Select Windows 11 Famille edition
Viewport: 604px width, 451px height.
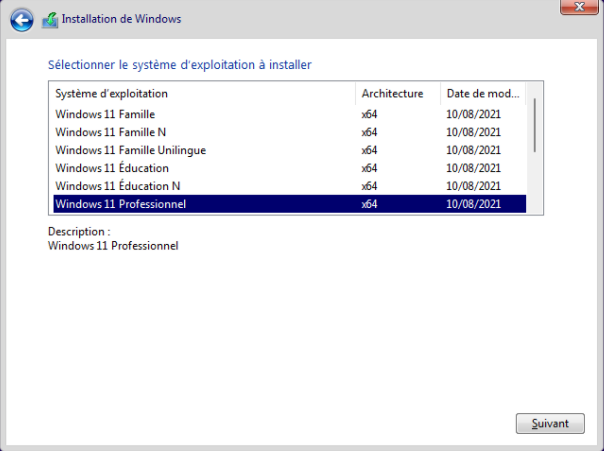[105, 114]
